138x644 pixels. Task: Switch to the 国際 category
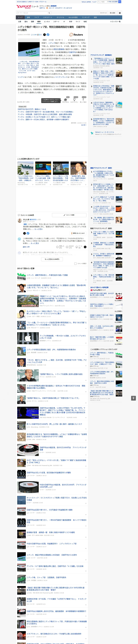tap(32, 21)
